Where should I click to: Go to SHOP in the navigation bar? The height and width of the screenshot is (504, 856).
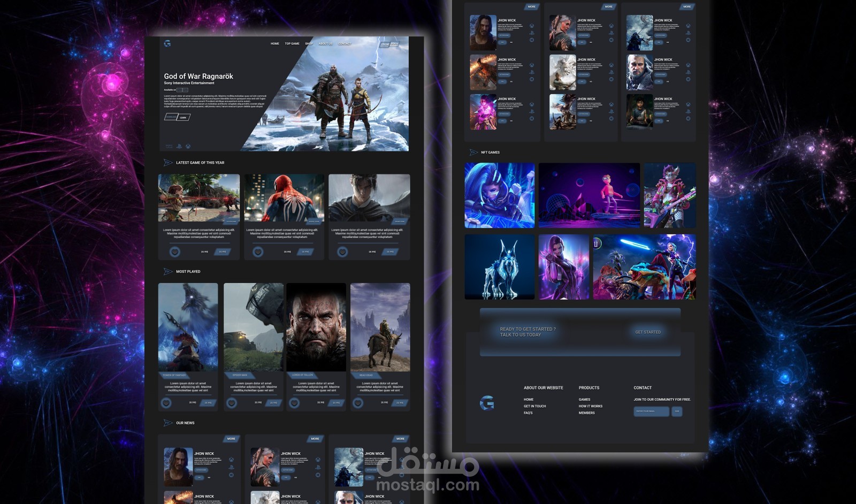[309, 44]
